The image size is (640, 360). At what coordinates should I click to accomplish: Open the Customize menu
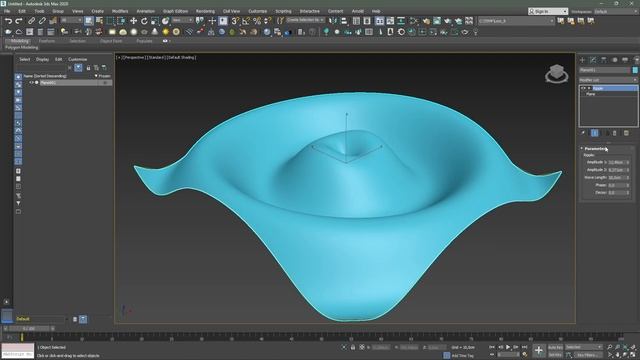257,11
